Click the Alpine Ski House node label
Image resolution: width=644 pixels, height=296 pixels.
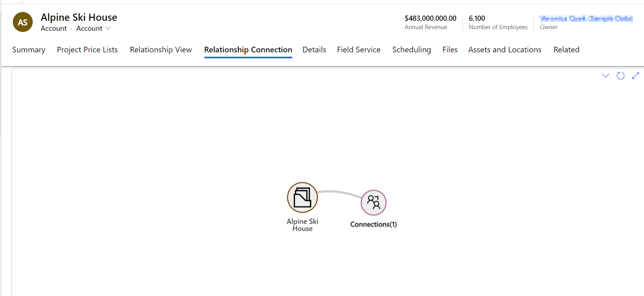click(x=302, y=225)
